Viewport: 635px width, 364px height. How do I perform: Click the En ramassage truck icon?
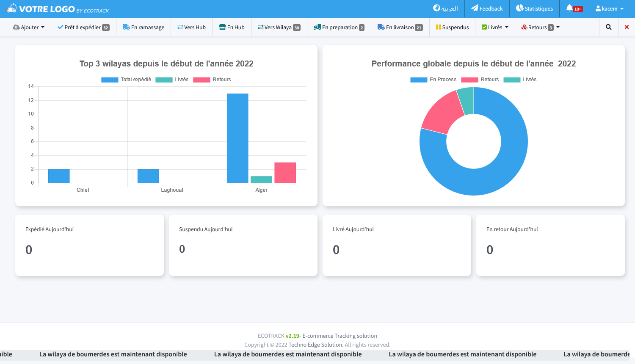tap(126, 27)
